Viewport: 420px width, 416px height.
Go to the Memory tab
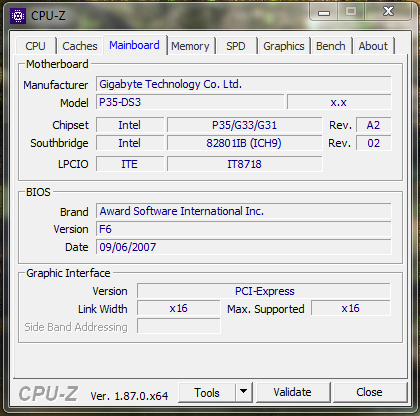tap(190, 46)
